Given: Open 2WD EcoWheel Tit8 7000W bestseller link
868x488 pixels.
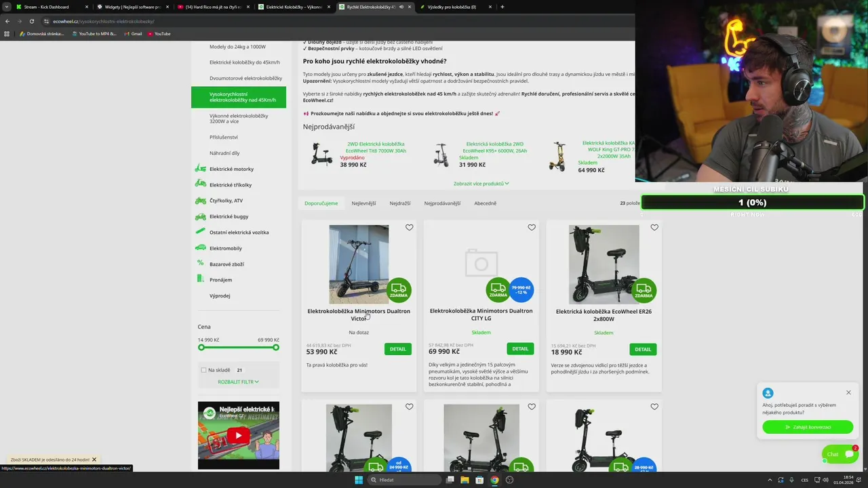Looking at the screenshot, I should point(376,147).
